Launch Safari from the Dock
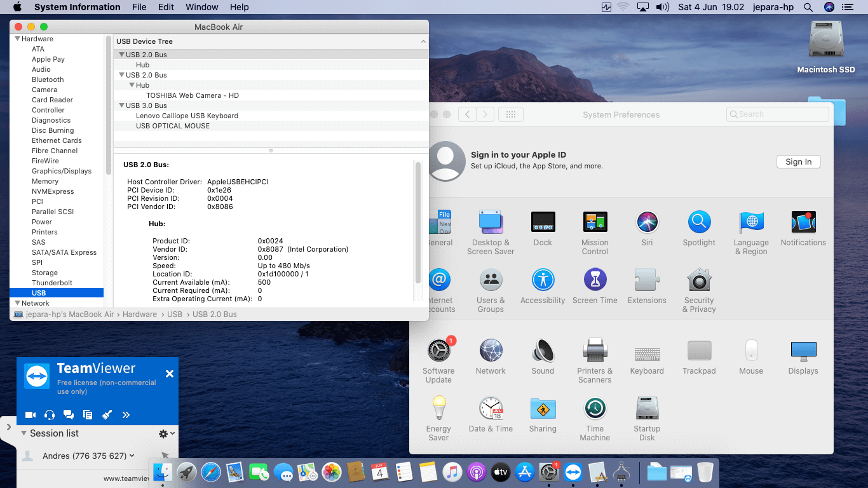The image size is (868, 488). [211, 472]
